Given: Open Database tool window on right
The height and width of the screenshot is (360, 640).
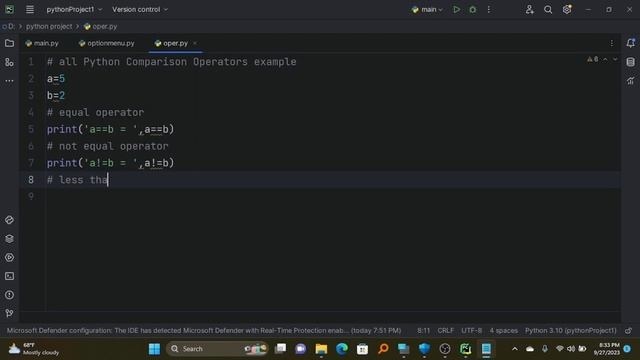Looking at the screenshot, I should pos(631,62).
